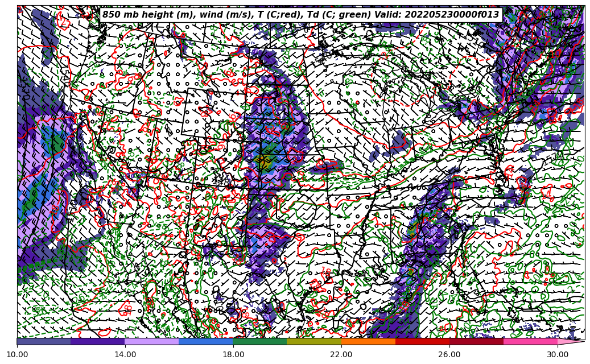Choose the blue 16–18 colorbar segment

click(x=206, y=342)
